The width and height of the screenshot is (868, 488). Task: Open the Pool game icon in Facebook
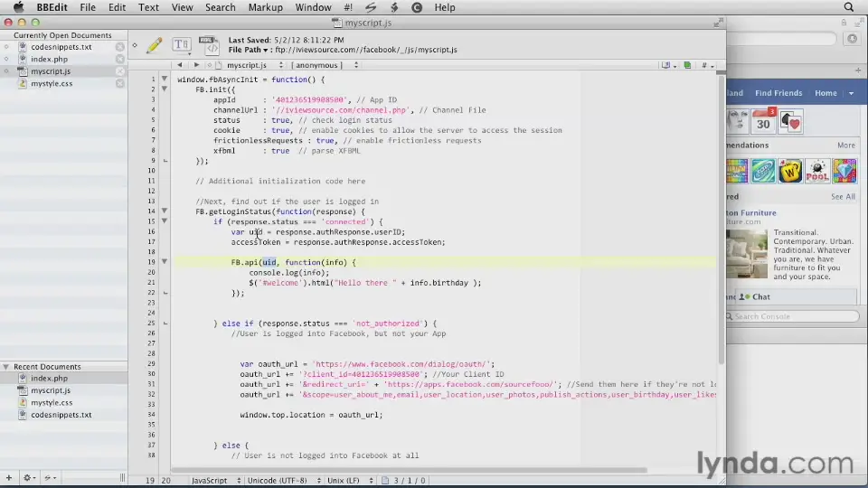[x=817, y=171]
